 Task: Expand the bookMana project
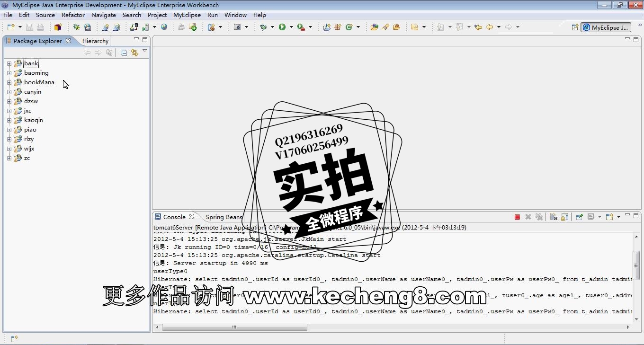[9, 82]
